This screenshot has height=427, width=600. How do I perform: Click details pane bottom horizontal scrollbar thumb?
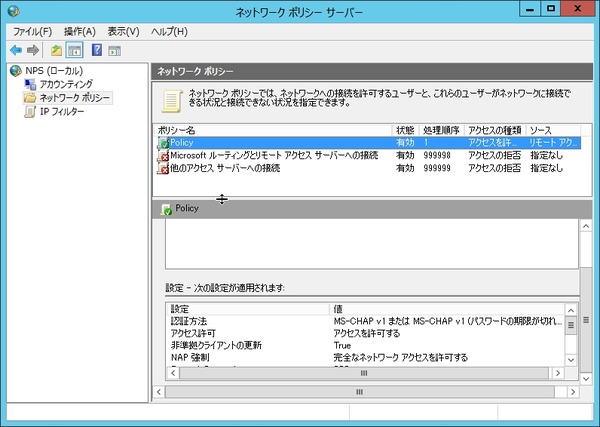click(359, 392)
